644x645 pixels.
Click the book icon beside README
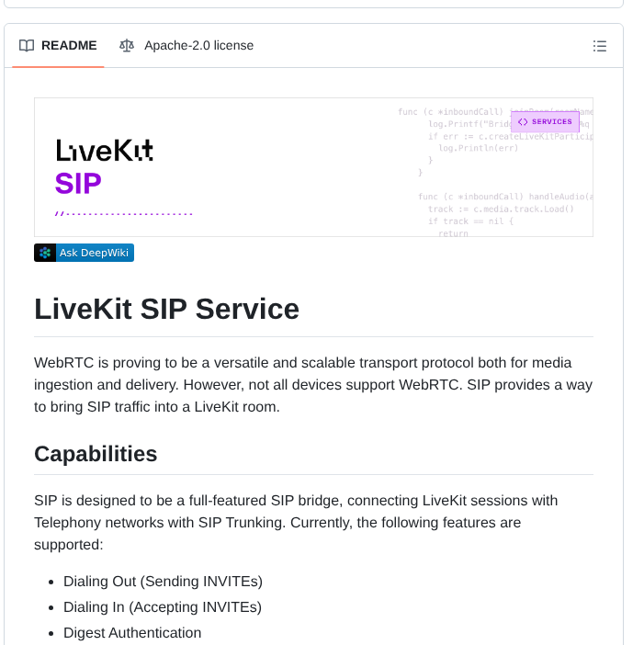click(x=27, y=45)
